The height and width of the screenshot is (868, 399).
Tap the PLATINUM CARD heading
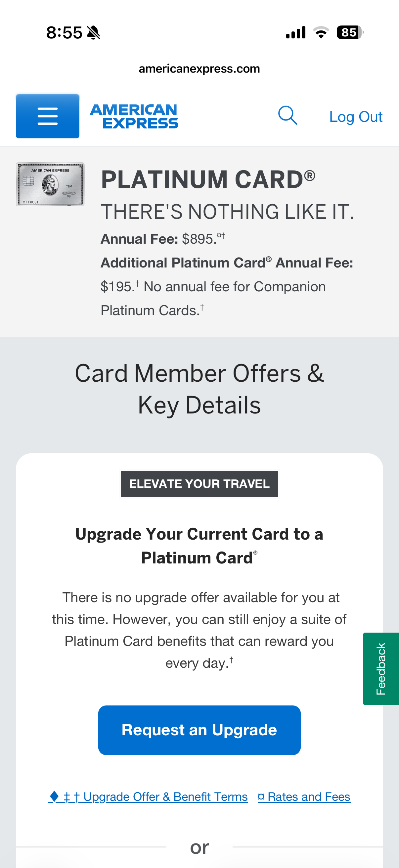[208, 179]
